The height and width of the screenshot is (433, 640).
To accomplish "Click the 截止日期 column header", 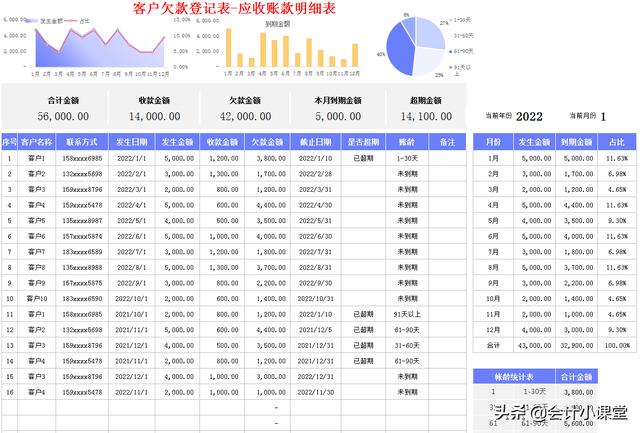I will coord(316,142).
